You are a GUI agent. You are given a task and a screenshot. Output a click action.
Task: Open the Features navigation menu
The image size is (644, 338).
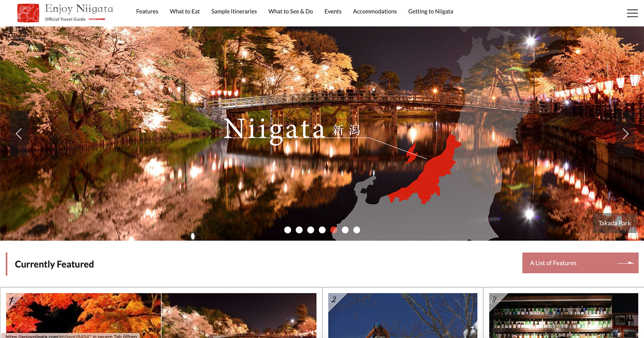point(147,11)
